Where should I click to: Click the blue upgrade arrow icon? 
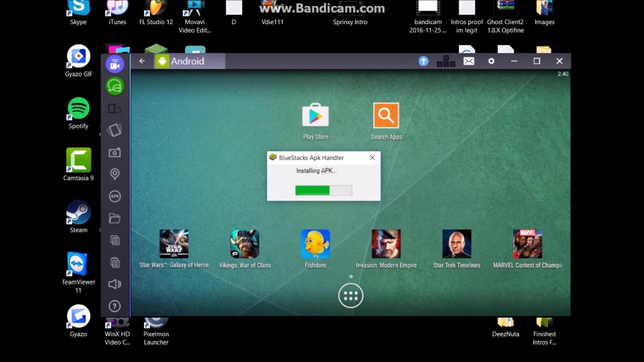point(424,61)
